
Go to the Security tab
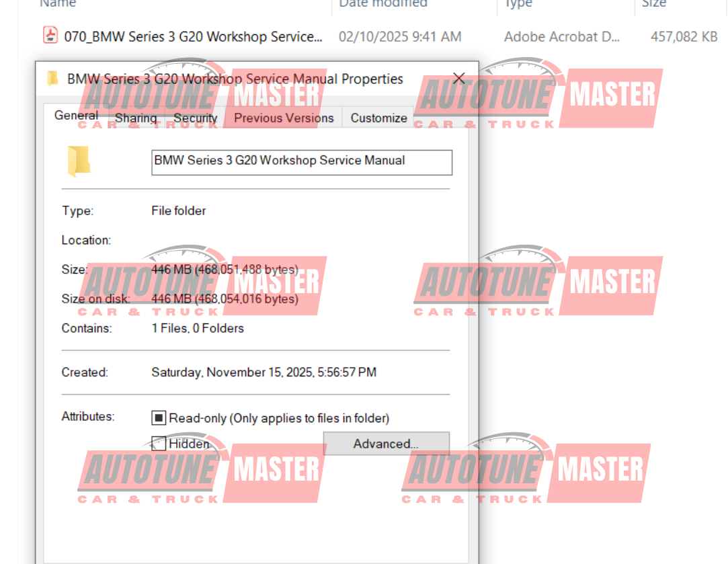[195, 118]
